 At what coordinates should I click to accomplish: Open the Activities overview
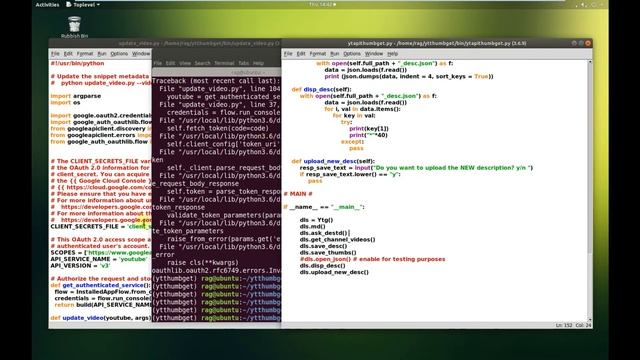(x=47, y=5)
